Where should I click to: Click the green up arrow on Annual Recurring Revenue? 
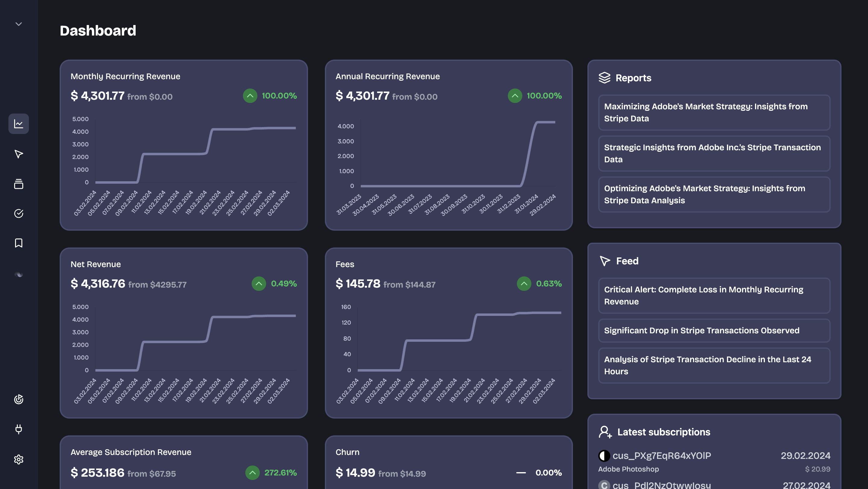(515, 96)
